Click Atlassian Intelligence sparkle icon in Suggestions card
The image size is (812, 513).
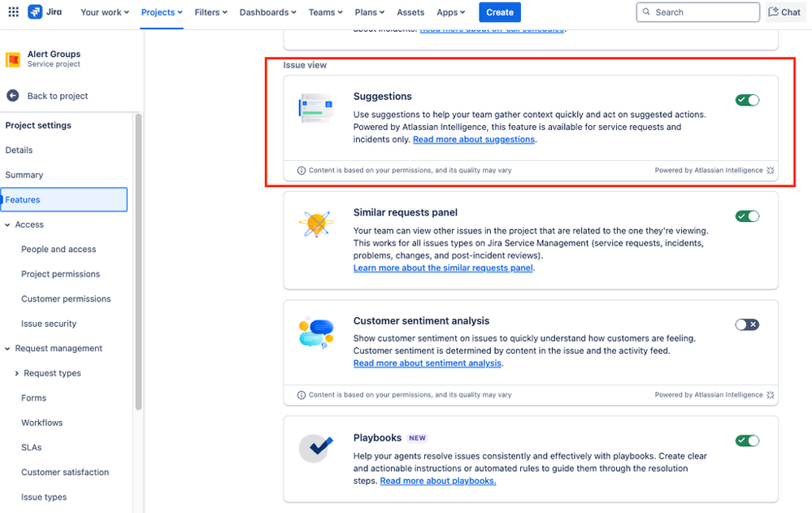point(771,171)
